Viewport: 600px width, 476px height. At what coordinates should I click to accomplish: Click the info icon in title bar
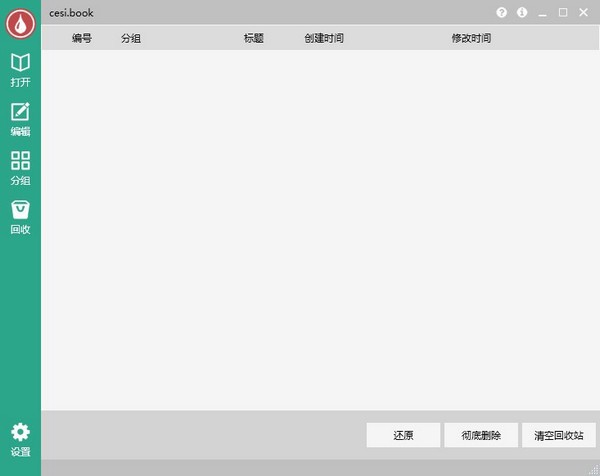click(522, 13)
